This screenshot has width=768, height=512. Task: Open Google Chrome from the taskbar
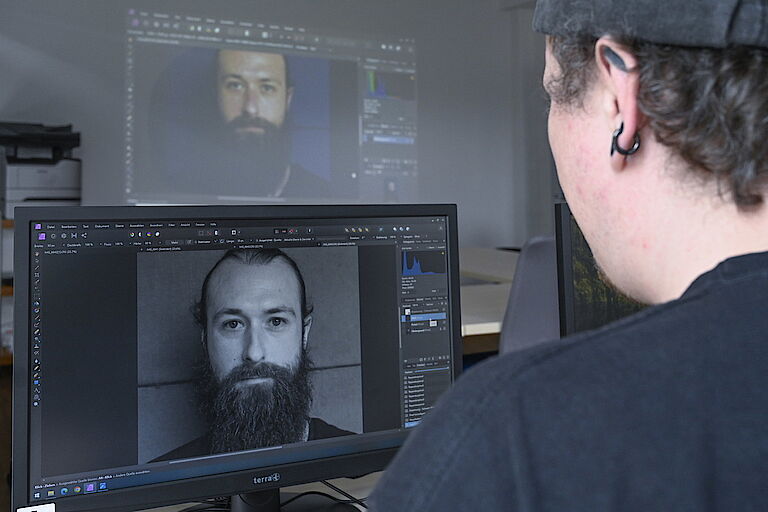tap(76, 490)
